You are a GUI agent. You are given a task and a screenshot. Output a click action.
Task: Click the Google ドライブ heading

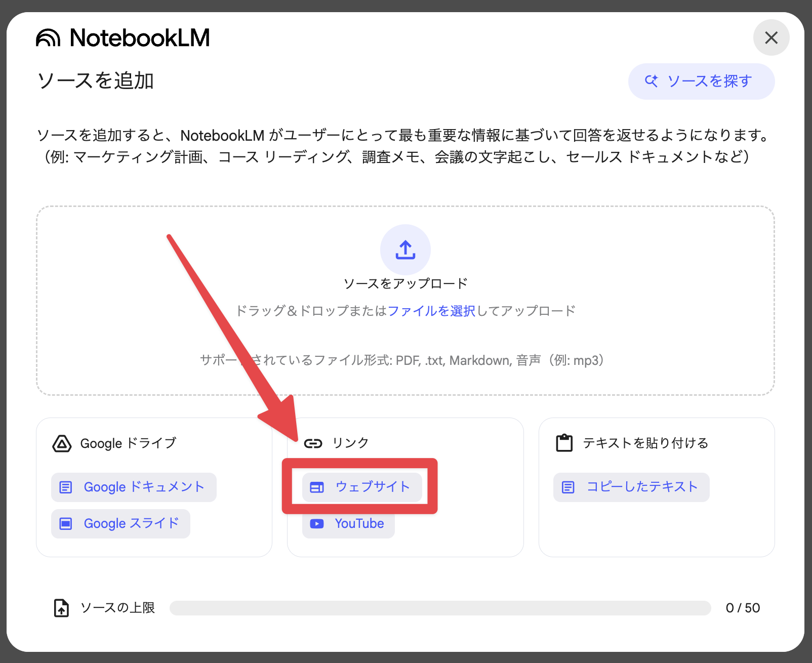click(128, 443)
